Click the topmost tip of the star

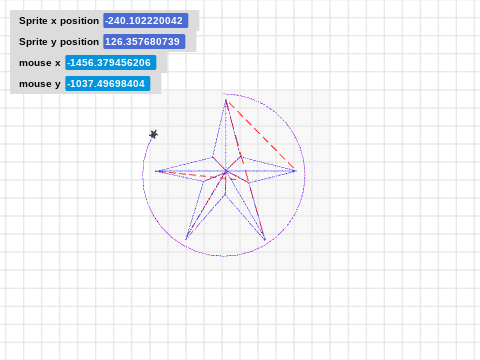pyautogui.click(x=226, y=100)
